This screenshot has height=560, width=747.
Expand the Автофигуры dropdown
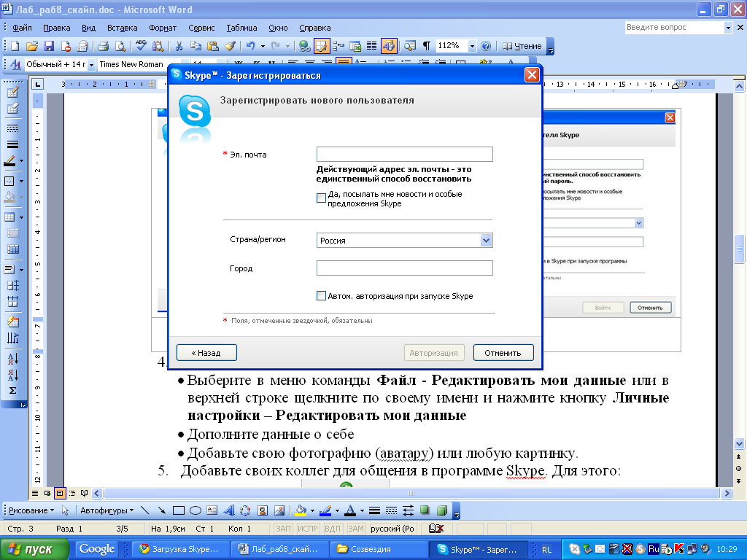[107, 510]
